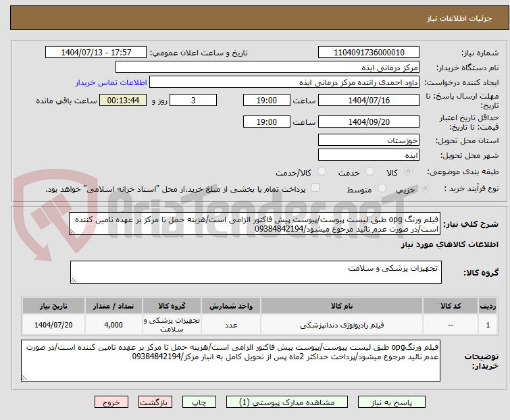This screenshot has width=510, height=420.
Task: Click the price validity time 19:00 field
Action: coord(266,122)
